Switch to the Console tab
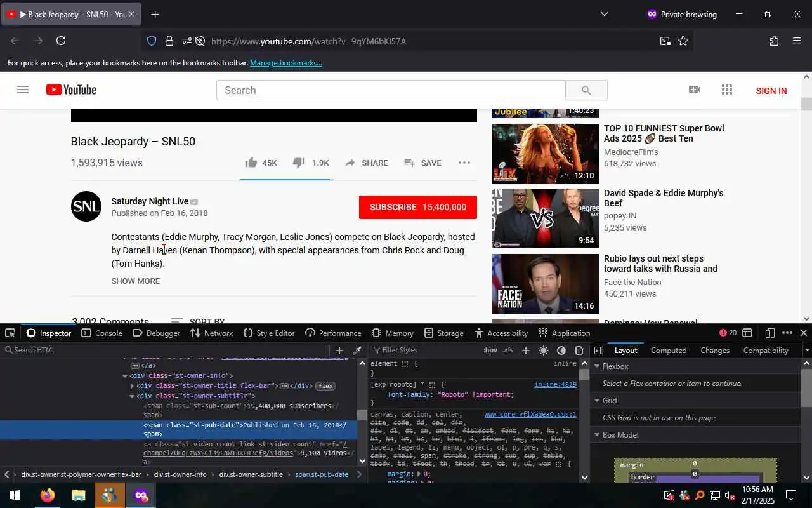The image size is (812, 508). pyautogui.click(x=101, y=333)
